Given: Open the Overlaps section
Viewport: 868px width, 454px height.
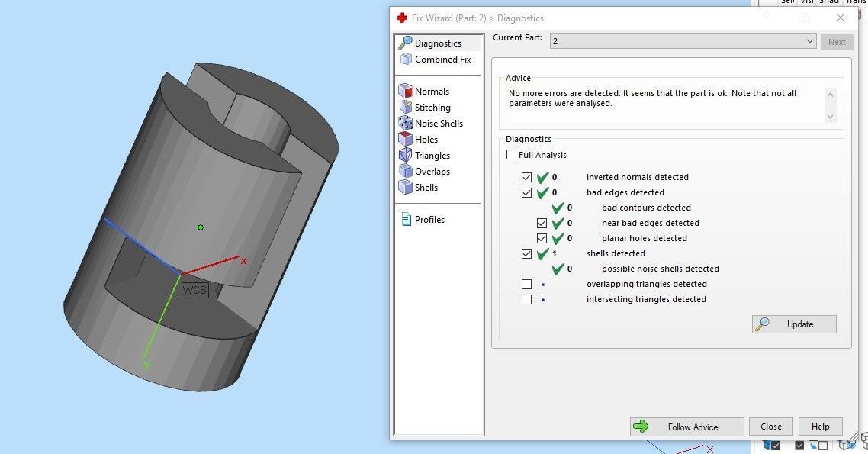Looking at the screenshot, I should [x=432, y=172].
